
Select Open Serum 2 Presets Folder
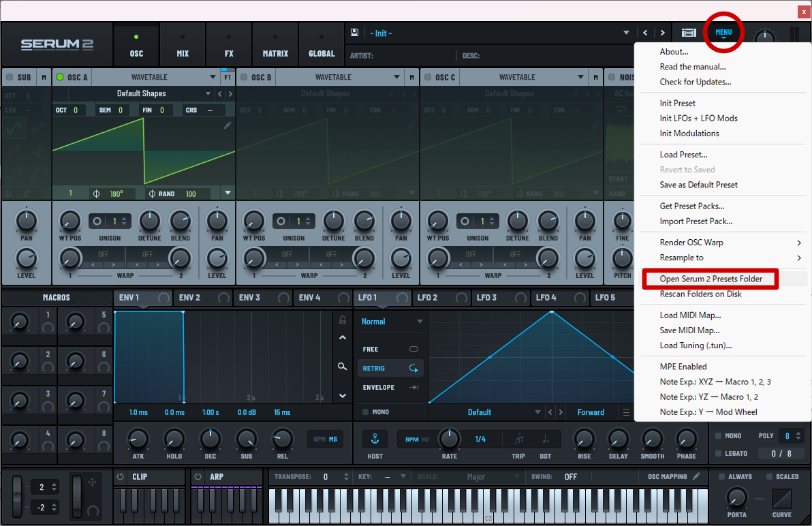710,279
